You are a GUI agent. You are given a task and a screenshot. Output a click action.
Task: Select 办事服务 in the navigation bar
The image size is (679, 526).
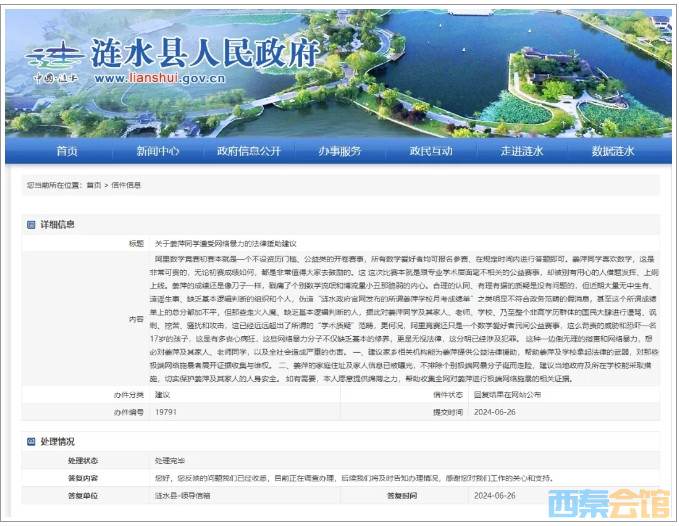point(340,151)
